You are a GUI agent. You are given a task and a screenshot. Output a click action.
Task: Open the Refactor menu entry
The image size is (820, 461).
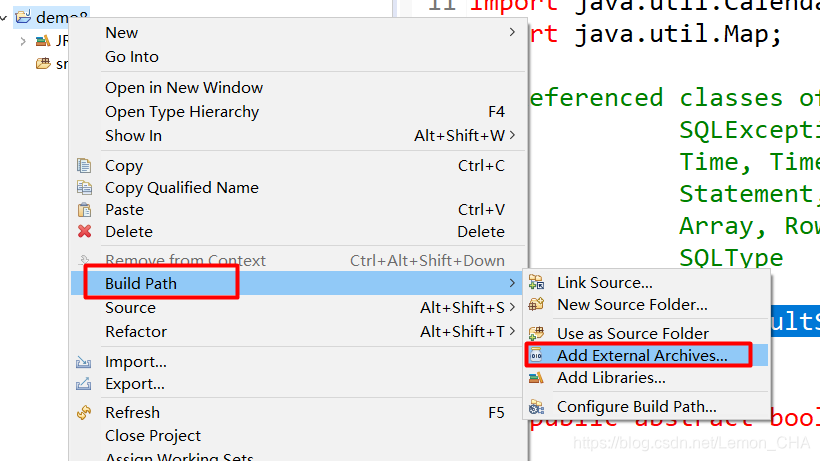[x=298, y=331]
